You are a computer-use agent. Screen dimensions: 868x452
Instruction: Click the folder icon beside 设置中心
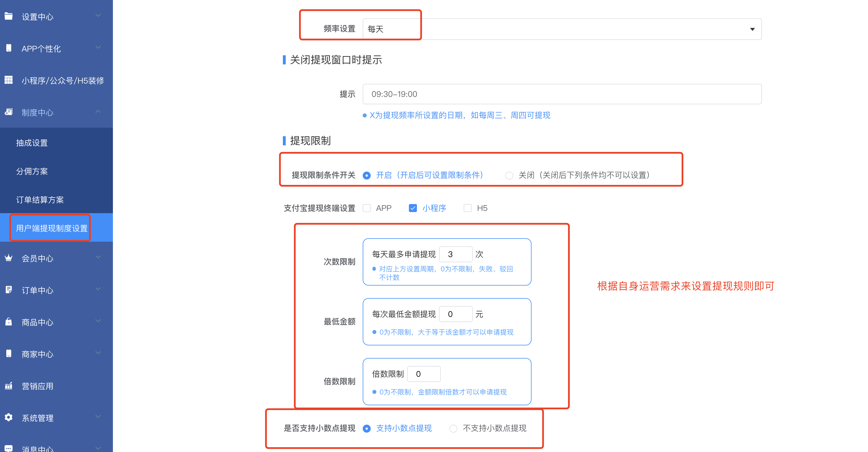coord(9,16)
